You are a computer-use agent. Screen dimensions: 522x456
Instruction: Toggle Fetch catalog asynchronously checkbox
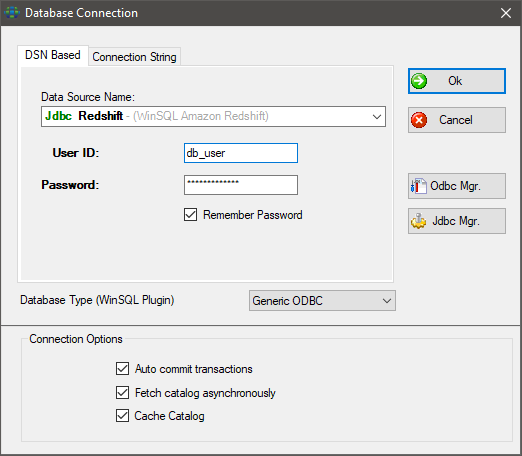click(122, 392)
